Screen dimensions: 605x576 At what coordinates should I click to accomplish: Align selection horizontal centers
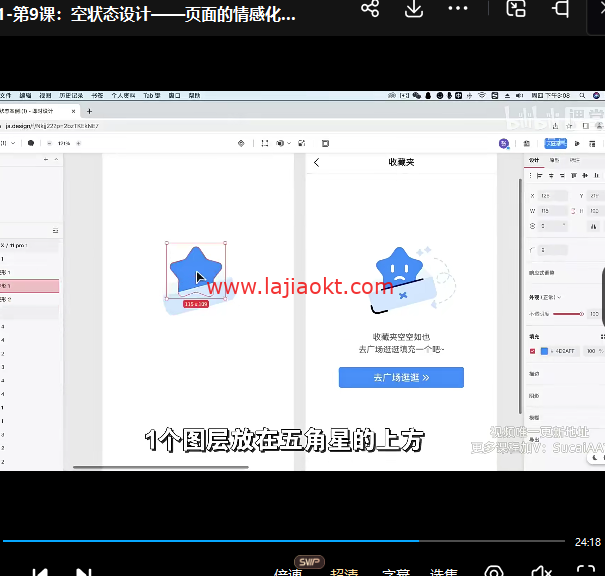tap(551, 176)
